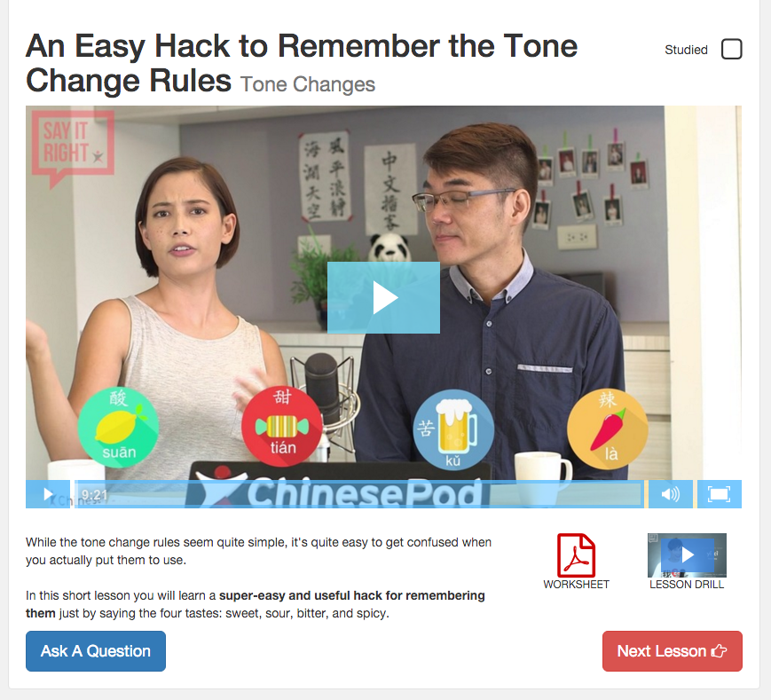The width and height of the screenshot is (771, 700).
Task: Click the lesson title heading
Action: pyautogui.click(x=302, y=63)
